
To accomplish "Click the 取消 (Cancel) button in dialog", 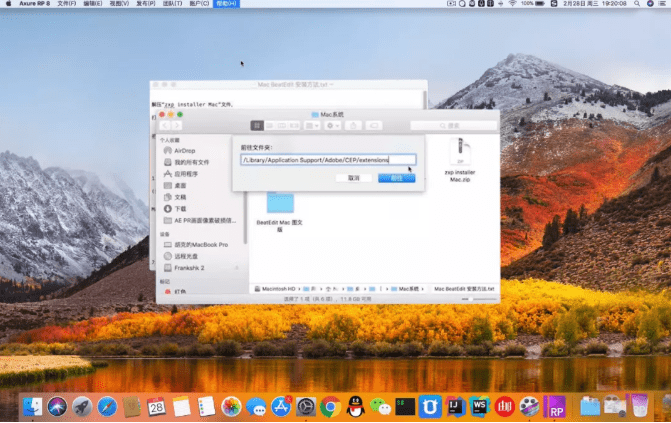I will point(353,178).
